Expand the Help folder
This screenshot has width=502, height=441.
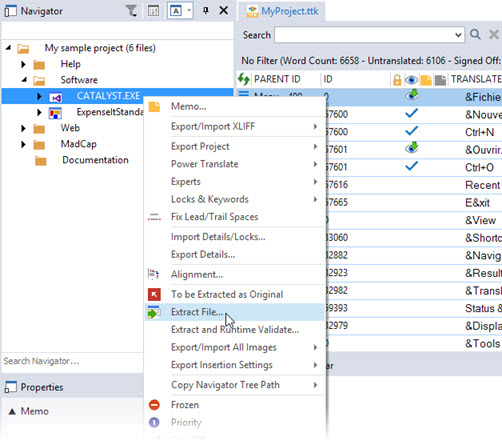pyautogui.click(x=23, y=64)
